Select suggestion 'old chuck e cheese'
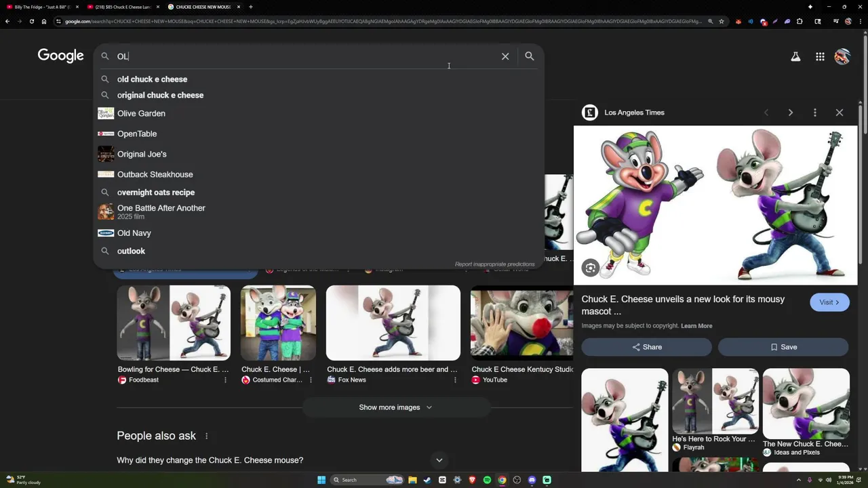This screenshot has width=868, height=488. [319, 79]
